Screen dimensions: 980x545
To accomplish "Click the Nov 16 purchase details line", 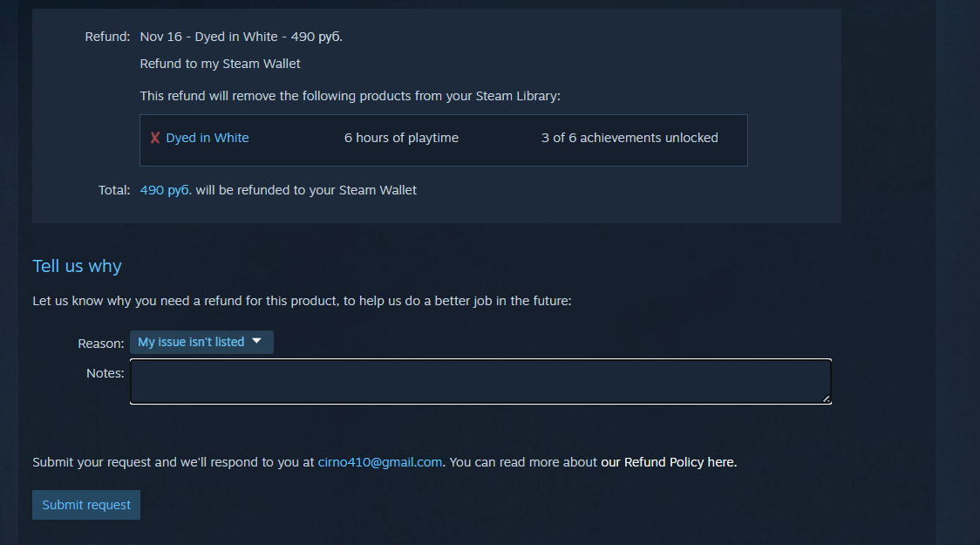I will [241, 37].
